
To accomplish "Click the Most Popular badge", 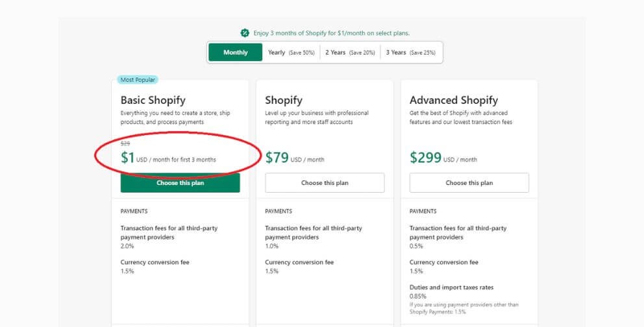I will 138,80.
